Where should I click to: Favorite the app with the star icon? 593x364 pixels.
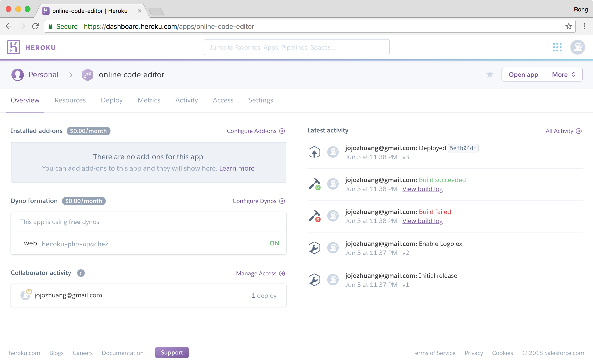[x=490, y=75]
